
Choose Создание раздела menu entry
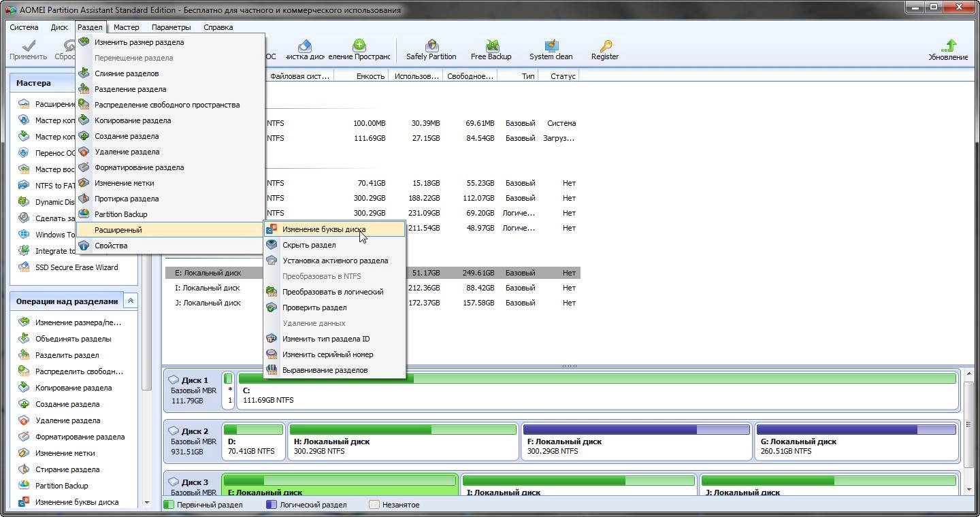coord(170,136)
